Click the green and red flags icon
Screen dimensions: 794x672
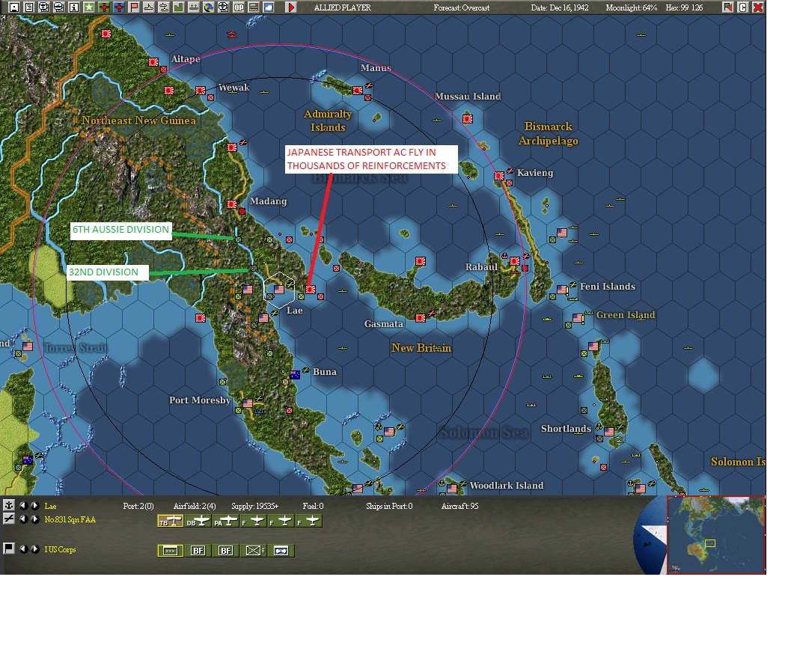coord(728,7)
